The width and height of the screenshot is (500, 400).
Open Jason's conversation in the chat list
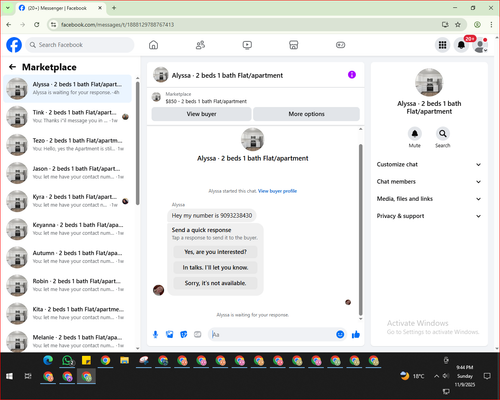click(68, 173)
